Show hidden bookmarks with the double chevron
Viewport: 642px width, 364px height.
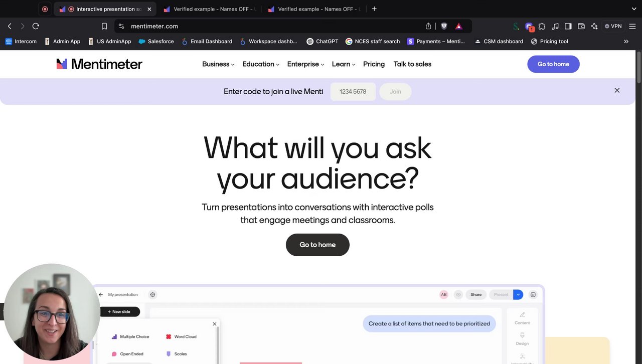pyautogui.click(x=626, y=42)
